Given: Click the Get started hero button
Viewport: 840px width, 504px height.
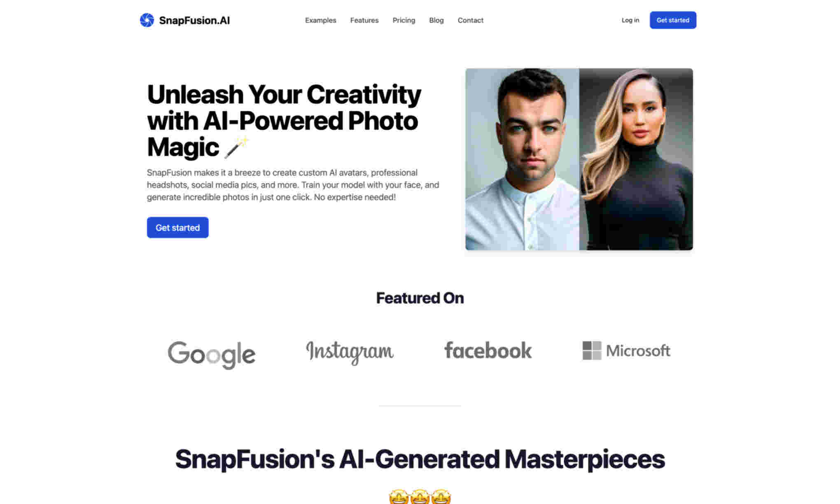Looking at the screenshot, I should coord(177,227).
